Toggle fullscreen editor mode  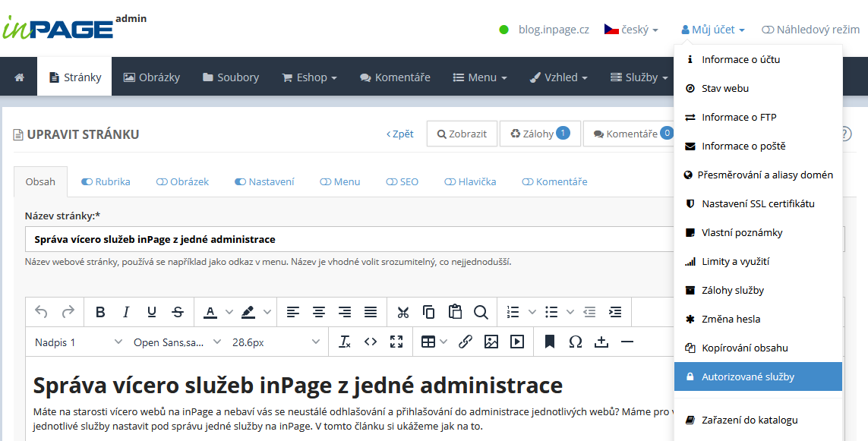[396, 342]
